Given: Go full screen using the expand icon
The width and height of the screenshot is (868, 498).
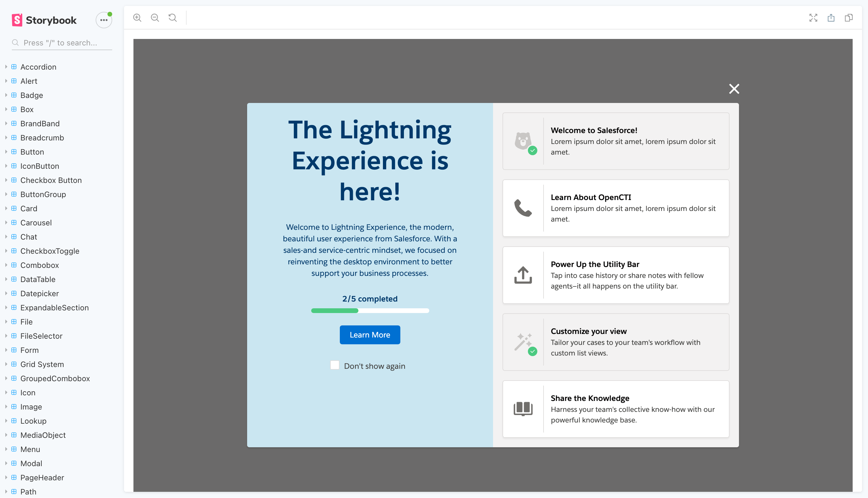Looking at the screenshot, I should tap(814, 18).
